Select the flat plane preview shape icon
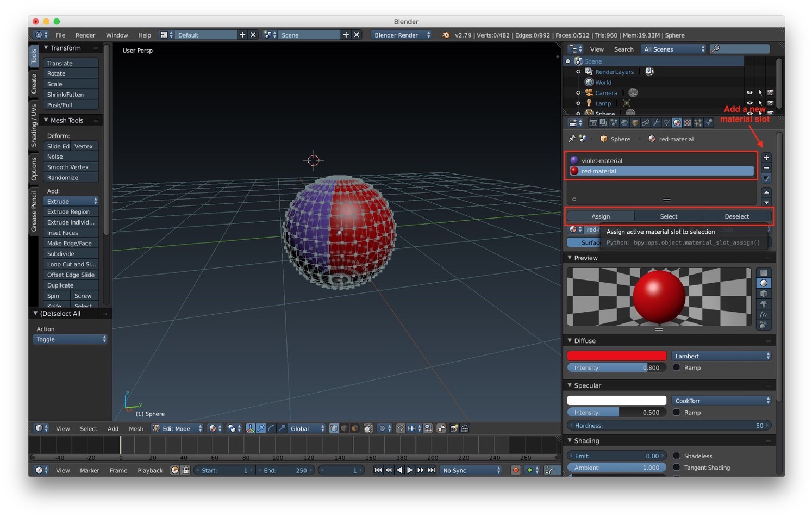Viewport: 812px width, 517px height. click(764, 273)
